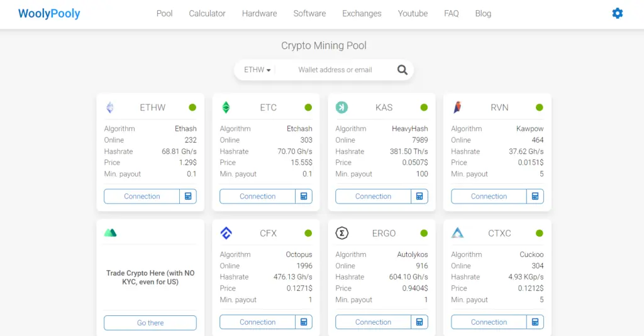The height and width of the screenshot is (336, 644).
Task: Focus the wallet address or email field
Action: [335, 70]
